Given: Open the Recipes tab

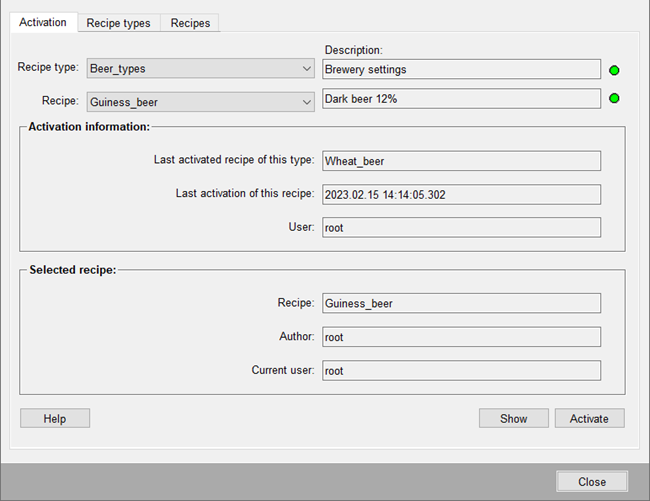Looking at the screenshot, I should tap(190, 23).
